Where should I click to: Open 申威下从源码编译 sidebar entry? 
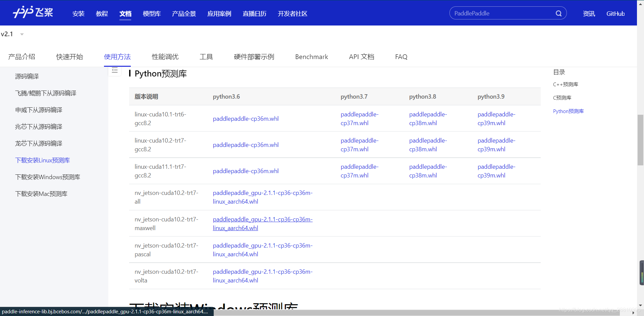(39, 110)
